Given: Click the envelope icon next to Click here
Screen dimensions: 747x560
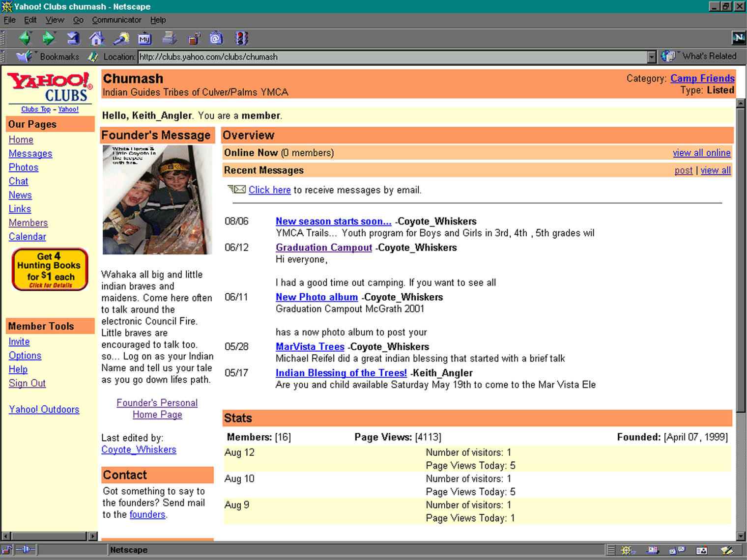Looking at the screenshot, I should click(236, 189).
